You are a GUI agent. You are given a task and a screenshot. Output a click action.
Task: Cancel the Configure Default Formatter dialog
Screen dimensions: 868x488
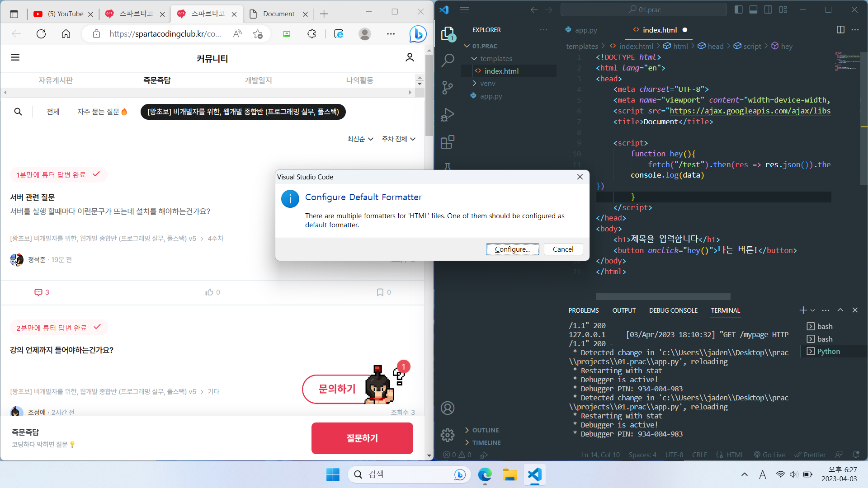click(x=563, y=249)
